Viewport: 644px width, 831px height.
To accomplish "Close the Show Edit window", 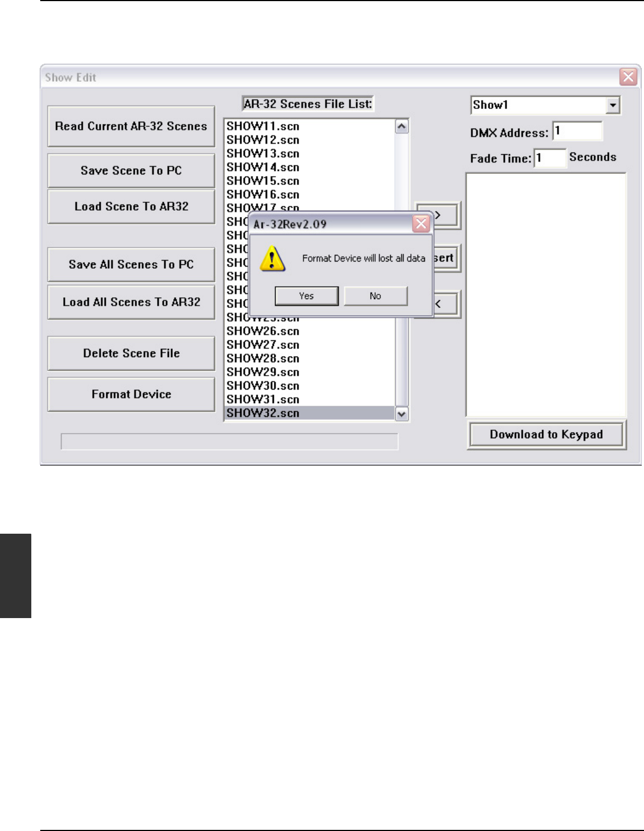I will tap(628, 77).
